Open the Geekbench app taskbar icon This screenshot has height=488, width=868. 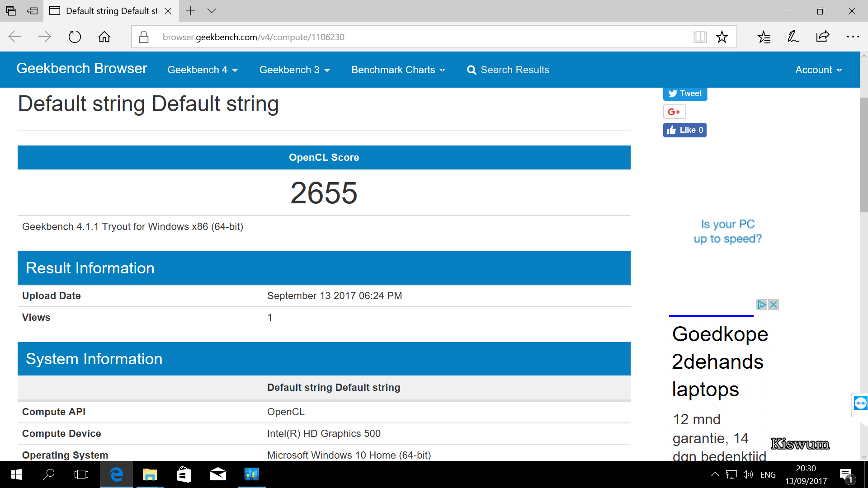pyautogui.click(x=252, y=474)
